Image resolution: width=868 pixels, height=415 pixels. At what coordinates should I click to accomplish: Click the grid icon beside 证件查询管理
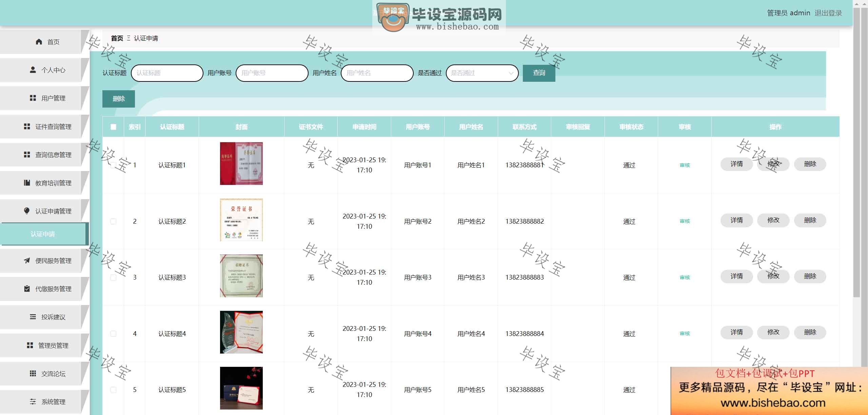point(27,126)
